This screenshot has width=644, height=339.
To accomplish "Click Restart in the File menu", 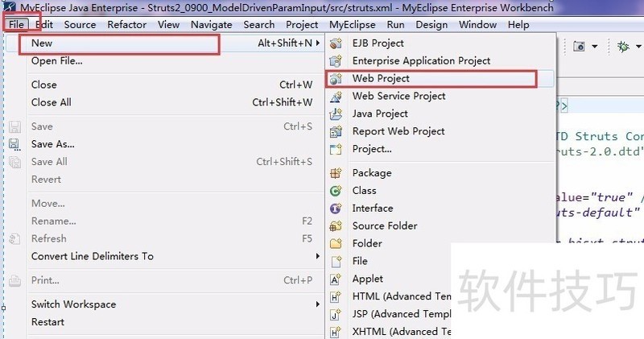I will click(47, 322).
